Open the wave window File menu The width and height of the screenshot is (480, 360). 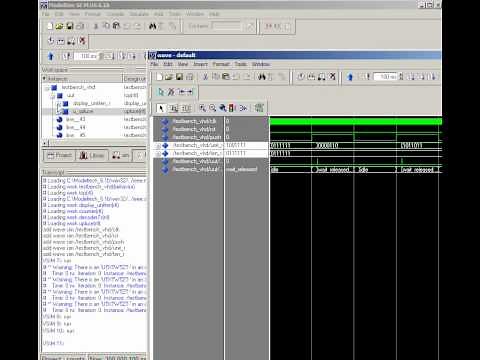point(154,64)
